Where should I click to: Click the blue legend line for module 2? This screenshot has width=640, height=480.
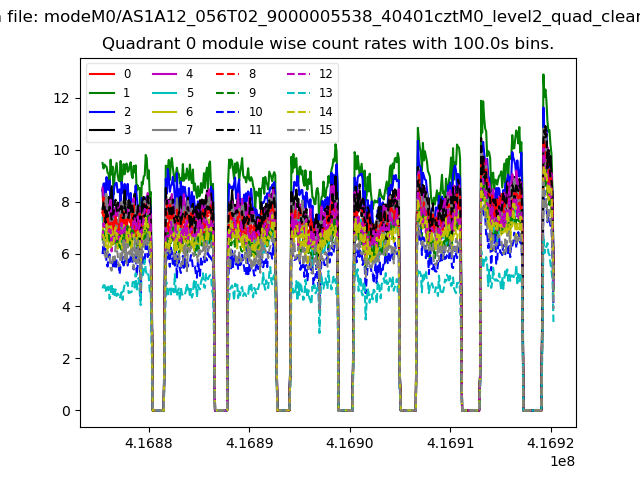(x=102, y=111)
